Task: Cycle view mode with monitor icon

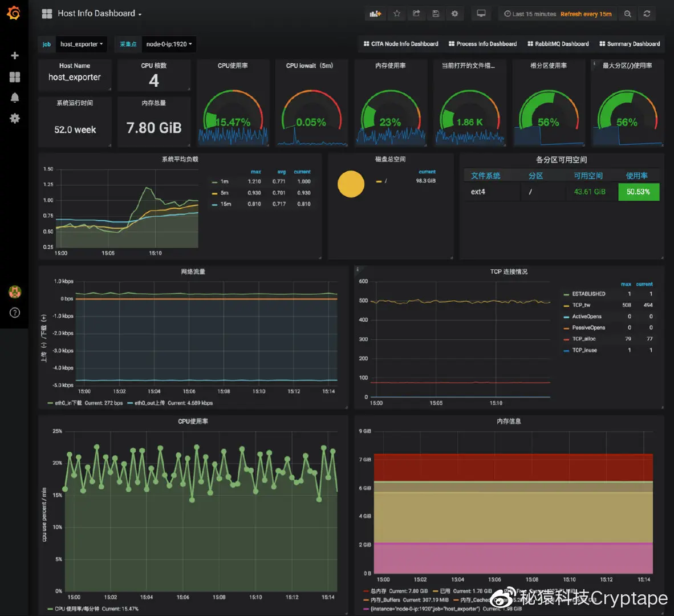Action: click(x=481, y=14)
